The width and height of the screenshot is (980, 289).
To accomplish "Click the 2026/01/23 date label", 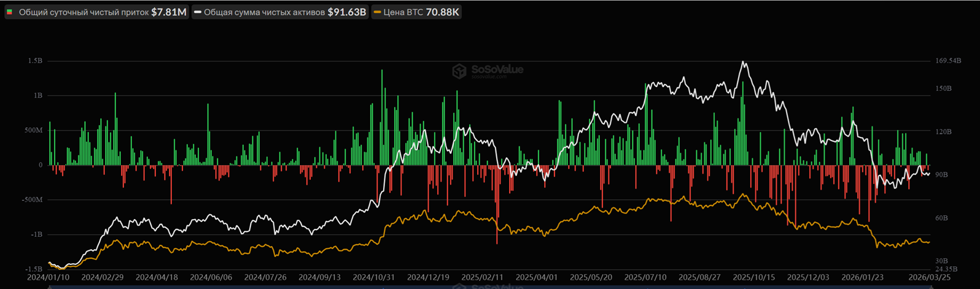I will pyautogui.click(x=863, y=277).
